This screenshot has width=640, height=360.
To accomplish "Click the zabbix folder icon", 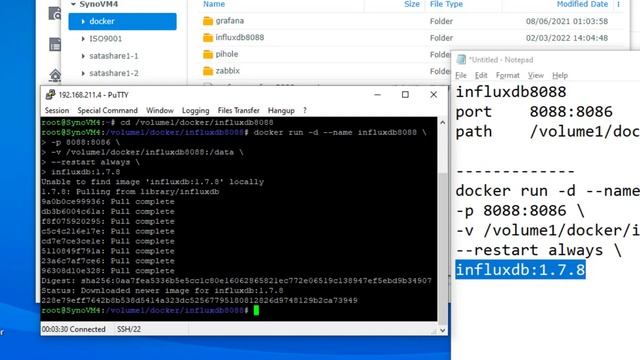I will tap(208, 71).
